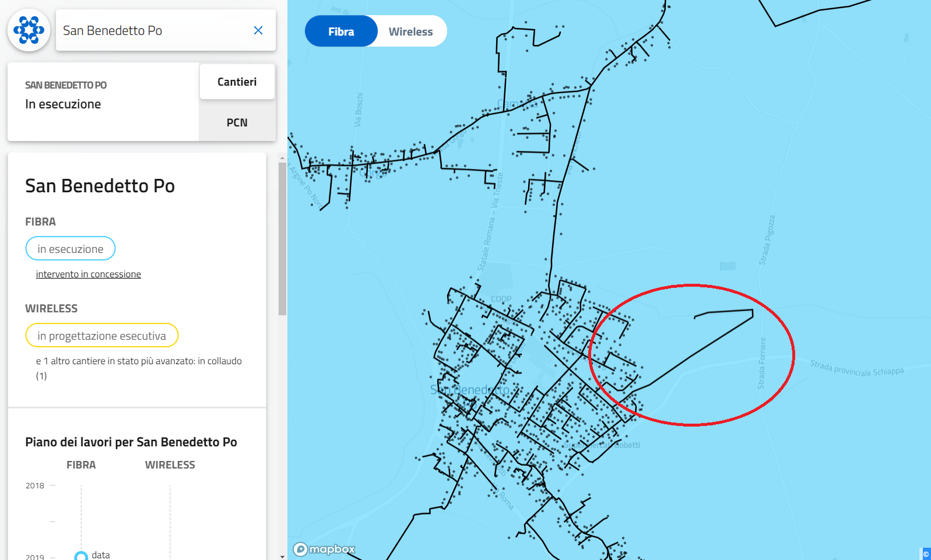Focus the San Benedetto Po search field

pyautogui.click(x=152, y=30)
